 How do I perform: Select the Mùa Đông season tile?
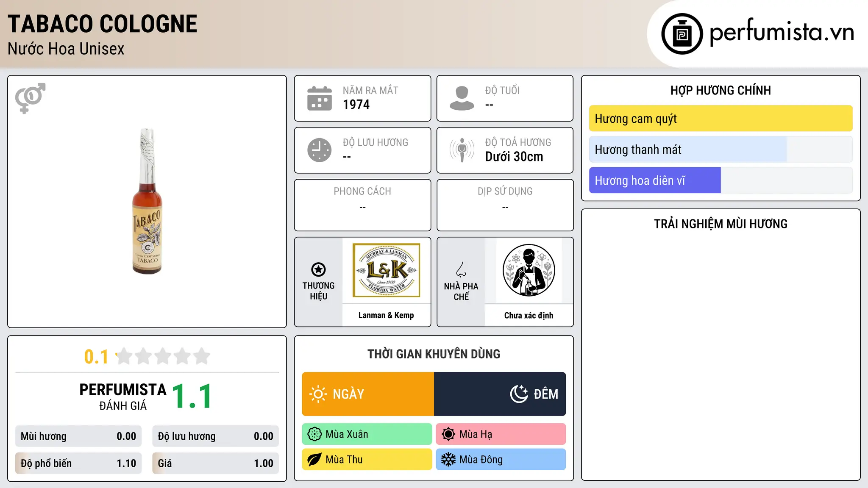[501, 460]
